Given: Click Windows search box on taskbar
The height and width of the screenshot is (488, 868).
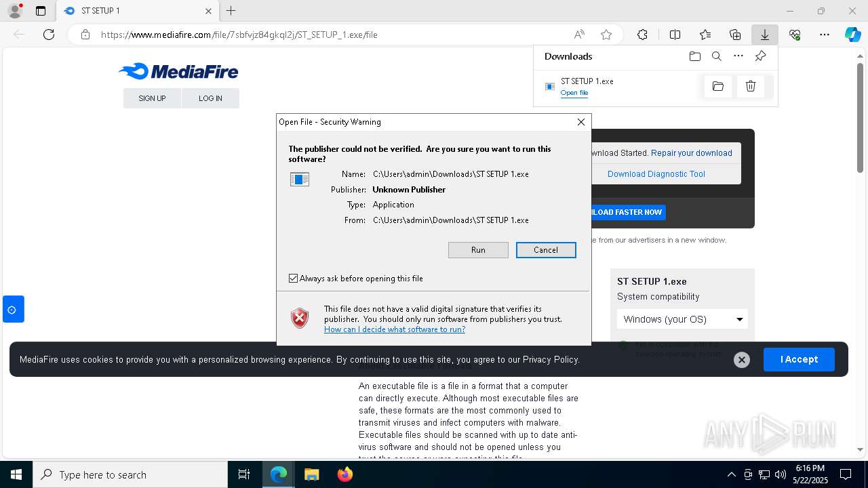Looking at the screenshot, I should point(130,474).
